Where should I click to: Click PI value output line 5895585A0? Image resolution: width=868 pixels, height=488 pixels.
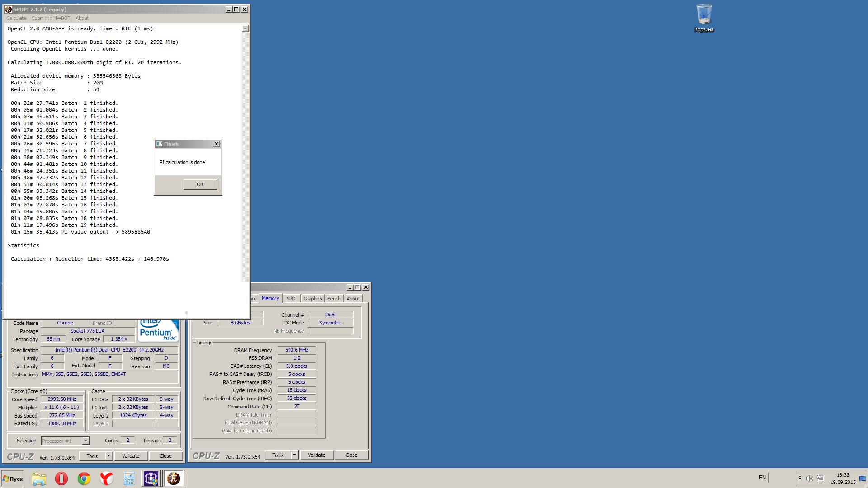tap(80, 232)
